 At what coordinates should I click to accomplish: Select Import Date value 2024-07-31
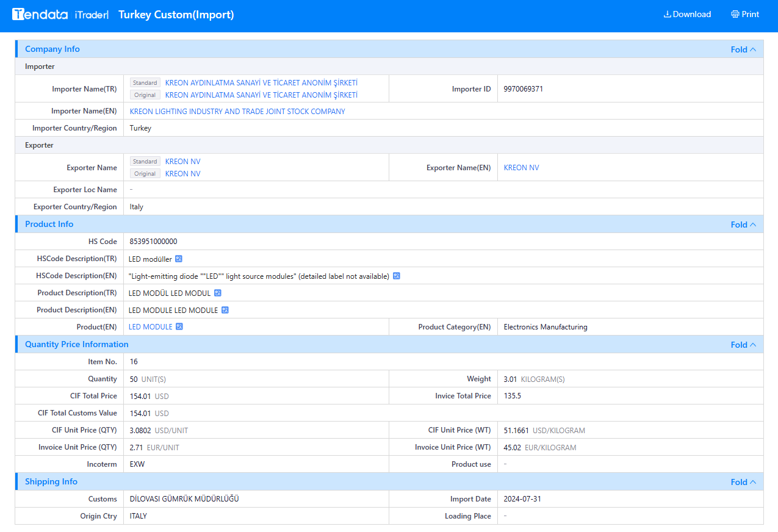[x=522, y=499]
